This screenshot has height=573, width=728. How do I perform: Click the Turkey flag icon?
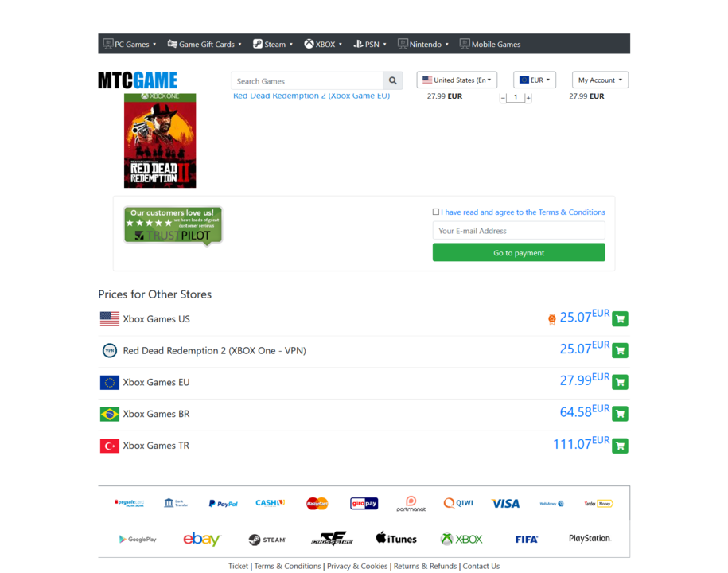tap(110, 446)
